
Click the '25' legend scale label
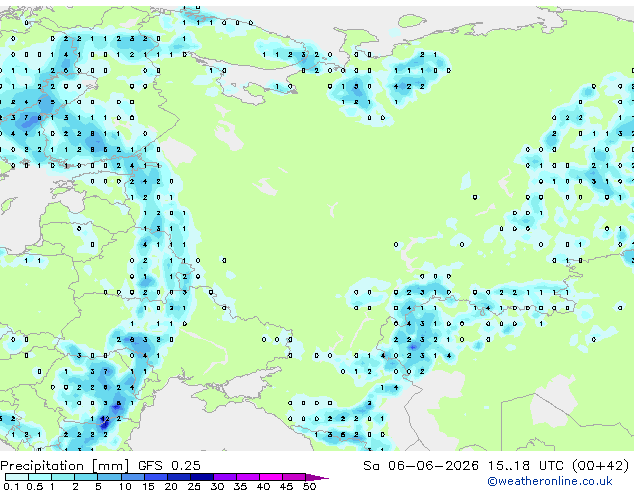(x=194, y=486)
